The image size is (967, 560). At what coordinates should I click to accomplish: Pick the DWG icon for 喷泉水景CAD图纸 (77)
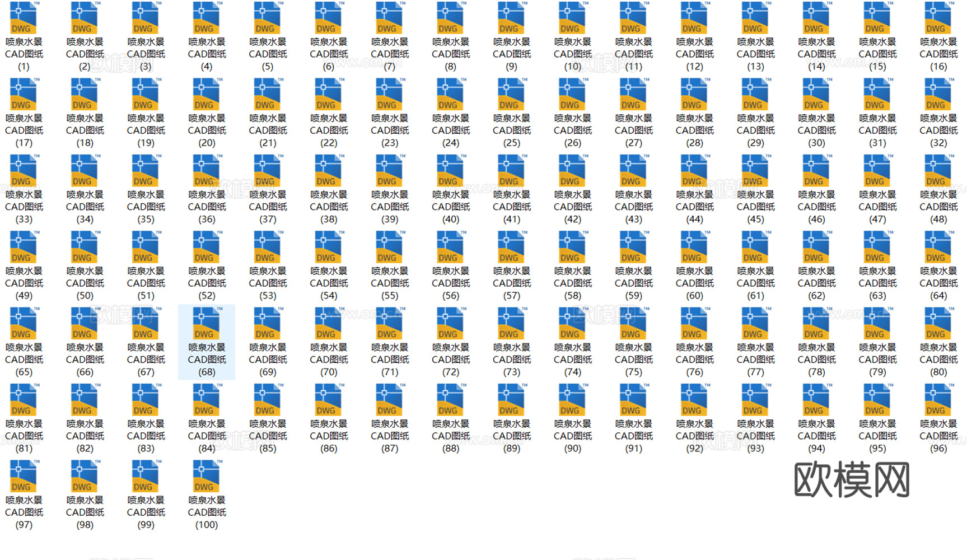point(755,324)
